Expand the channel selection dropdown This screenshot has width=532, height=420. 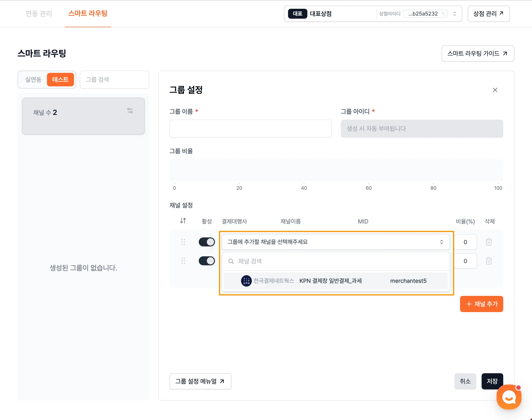335,242
